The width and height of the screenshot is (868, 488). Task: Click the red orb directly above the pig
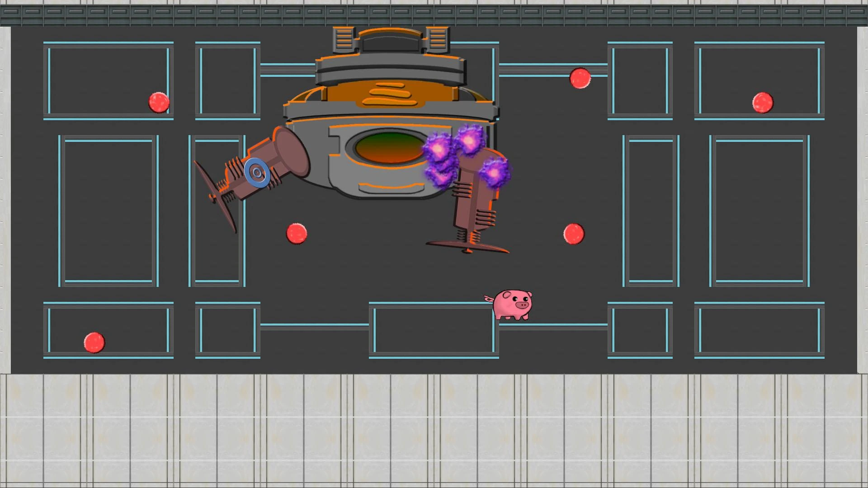(574, 234)
